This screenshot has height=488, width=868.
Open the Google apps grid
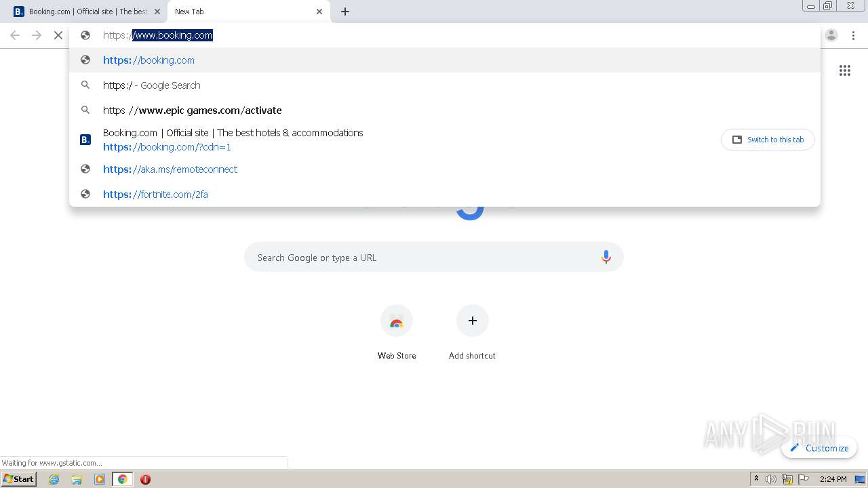click(845, 70)
